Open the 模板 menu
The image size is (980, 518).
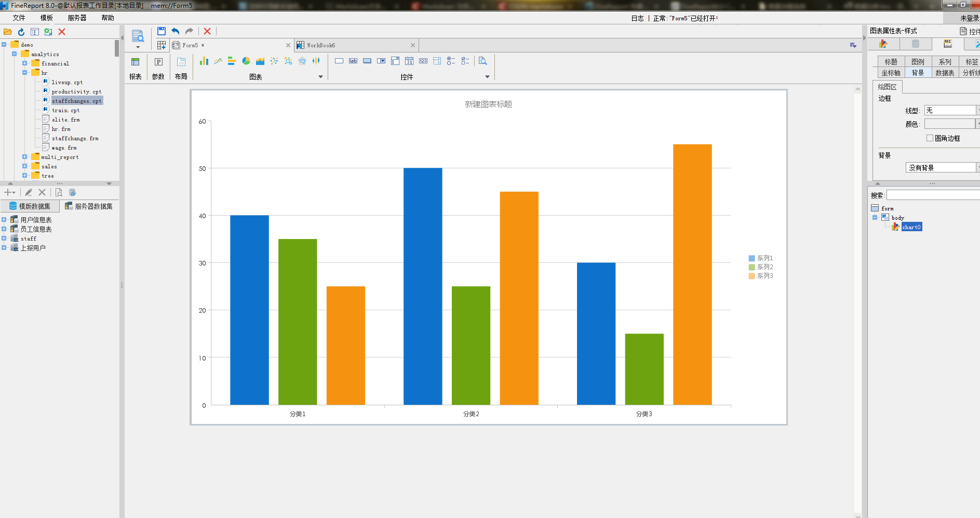47,18
